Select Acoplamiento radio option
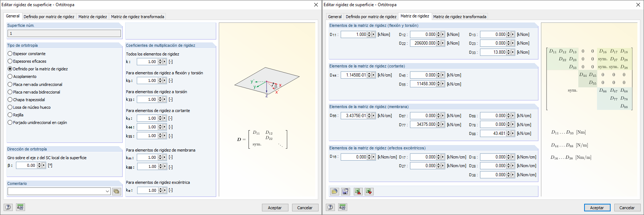The width and height of the screenshot is (644, 215). point(22,77)
